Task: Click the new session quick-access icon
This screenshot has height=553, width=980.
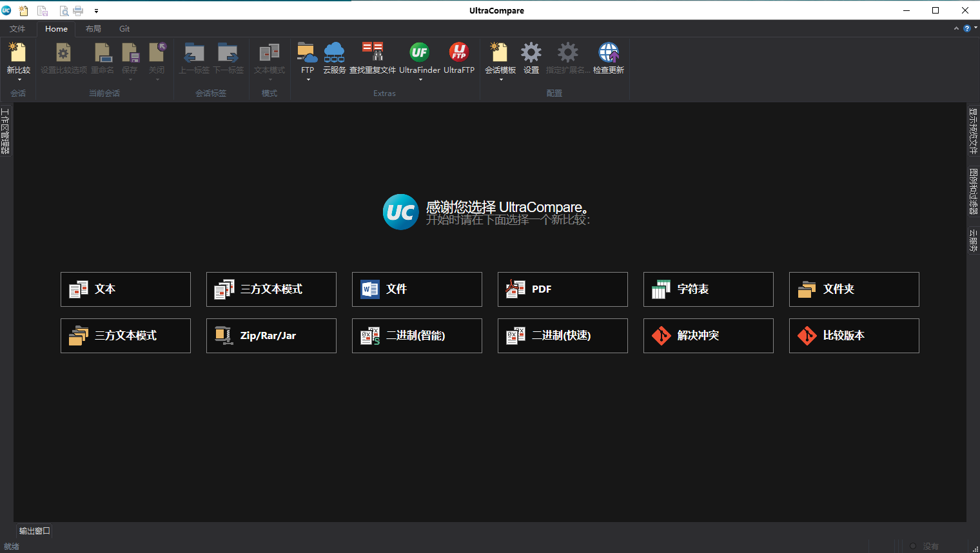Action: [x=24, y=10]
